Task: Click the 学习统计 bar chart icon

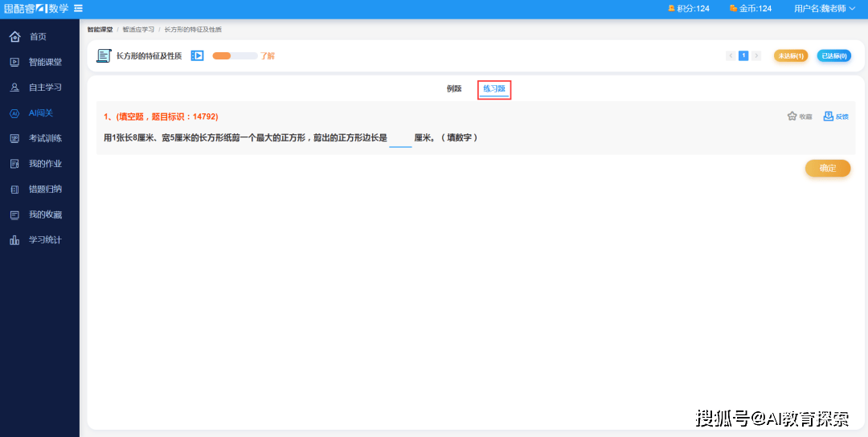Action: [15, 240]
